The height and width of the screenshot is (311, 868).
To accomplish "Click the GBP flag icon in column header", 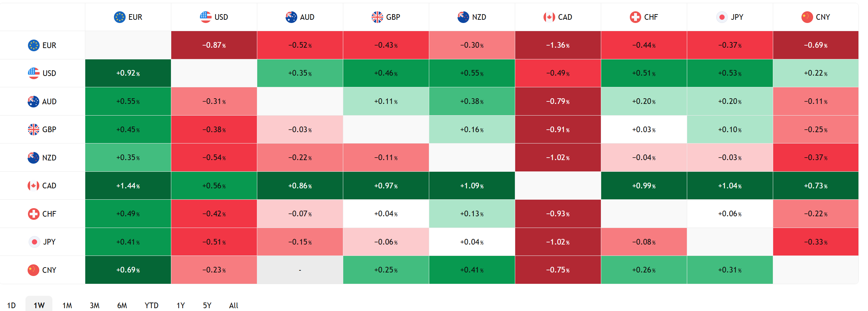I will (x=377, y=17).
